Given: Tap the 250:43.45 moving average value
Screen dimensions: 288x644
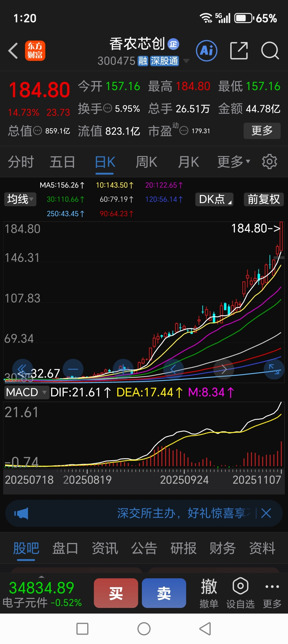Looking at the screenshot, I should tap(66, 214).
